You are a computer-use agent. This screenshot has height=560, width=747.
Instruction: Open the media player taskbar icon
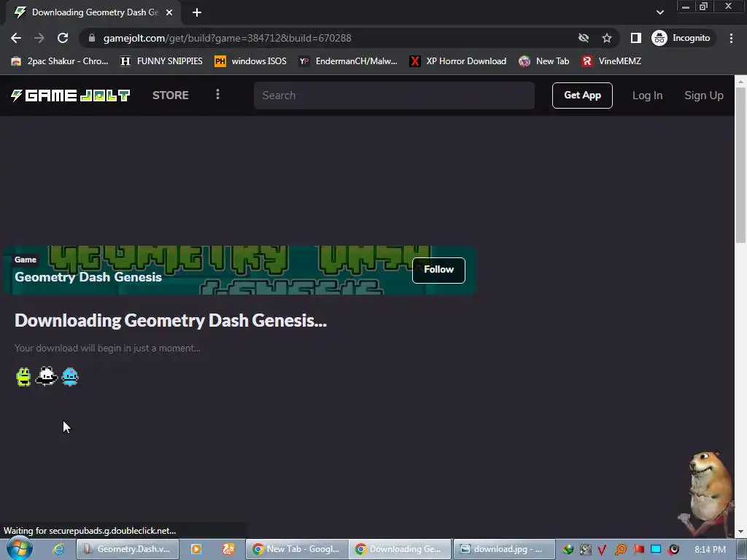click(196, 549)
